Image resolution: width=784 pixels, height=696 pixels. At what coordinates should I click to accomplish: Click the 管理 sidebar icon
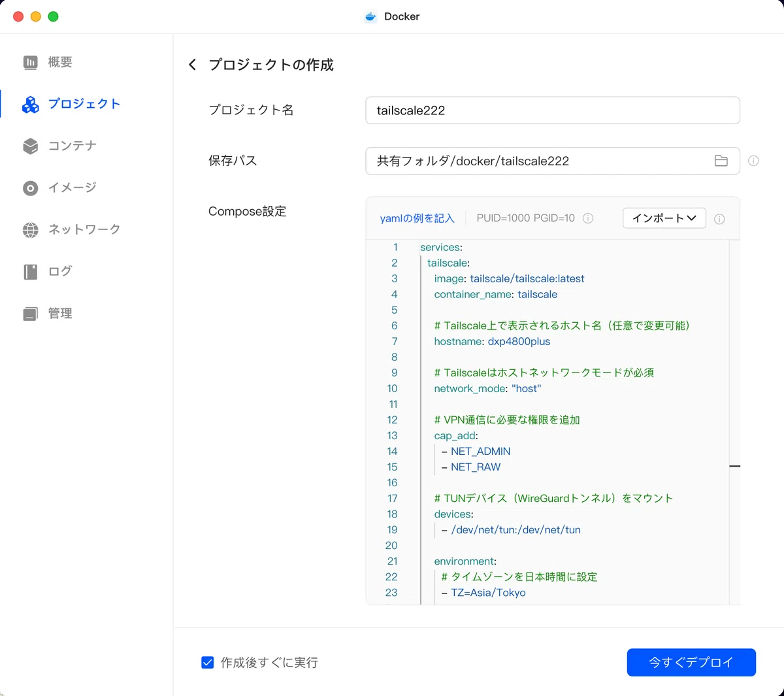click(x=31, y=314)
